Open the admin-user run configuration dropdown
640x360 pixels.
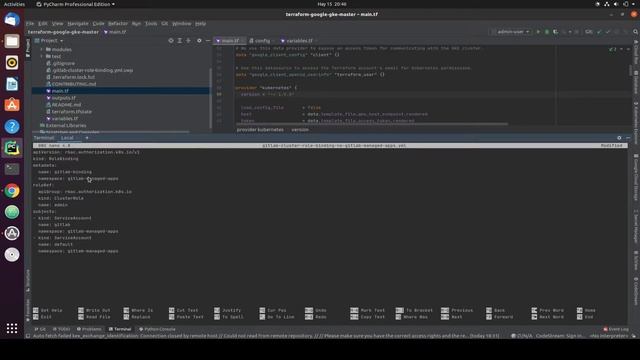(510, 32)
